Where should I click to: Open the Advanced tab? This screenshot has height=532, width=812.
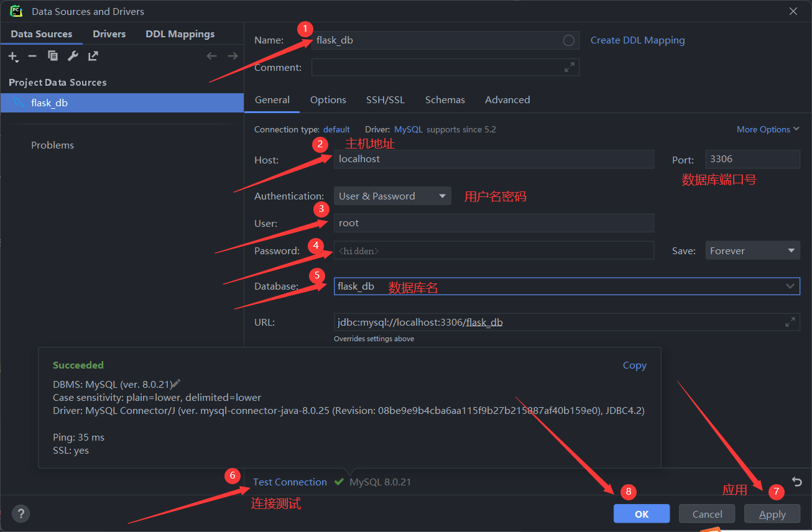point(507,100)
